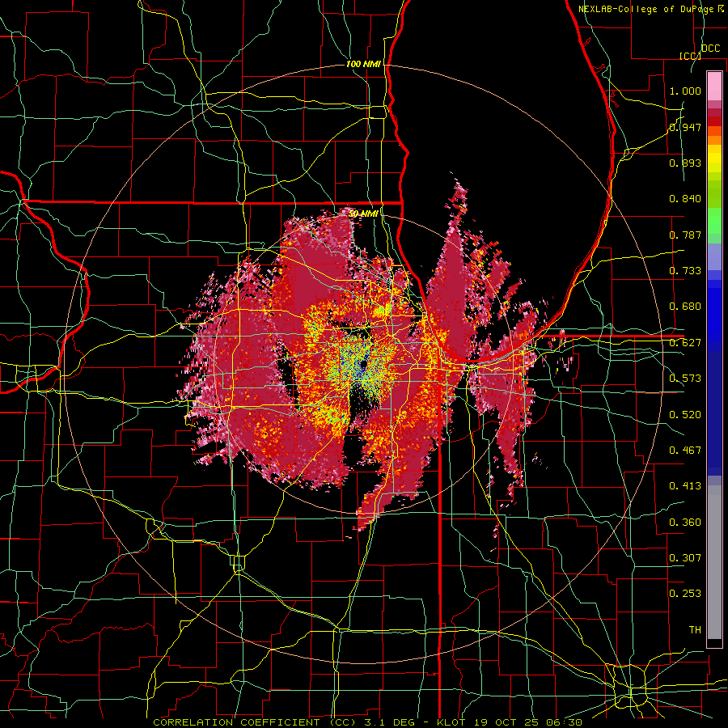Click the 3.1 DEG elevation angle text

(x=391, y=722)
